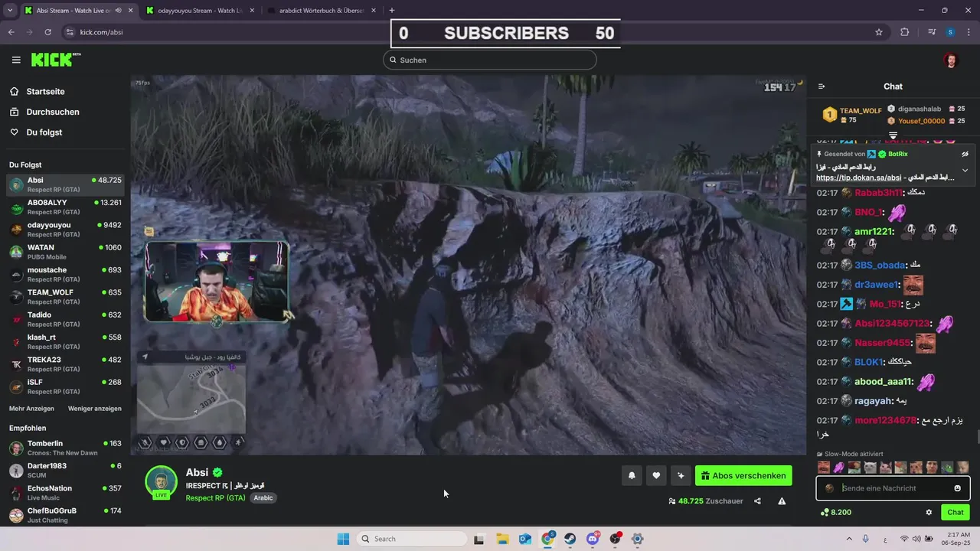Switch to arabdict Wörterbuch browser tab
The image size is (980, 551).
(322, 11)
